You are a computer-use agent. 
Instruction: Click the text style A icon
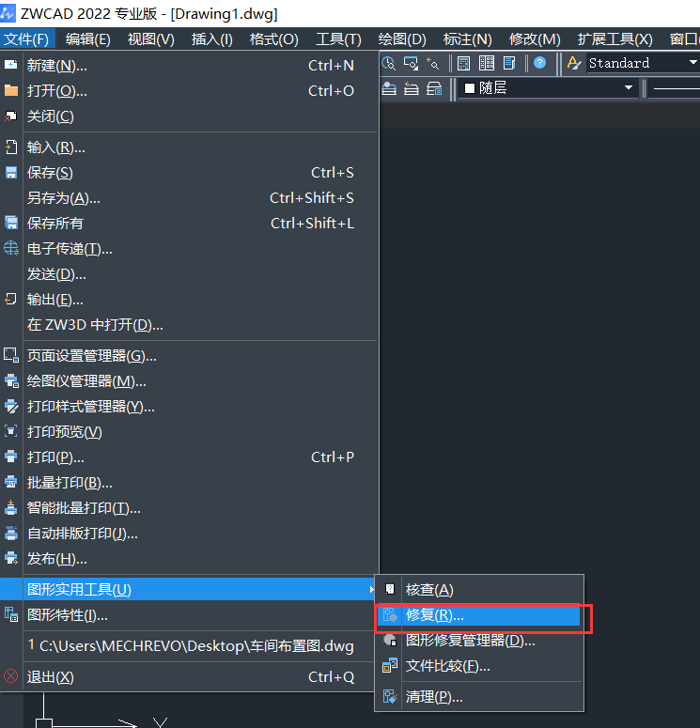point(574,63)
